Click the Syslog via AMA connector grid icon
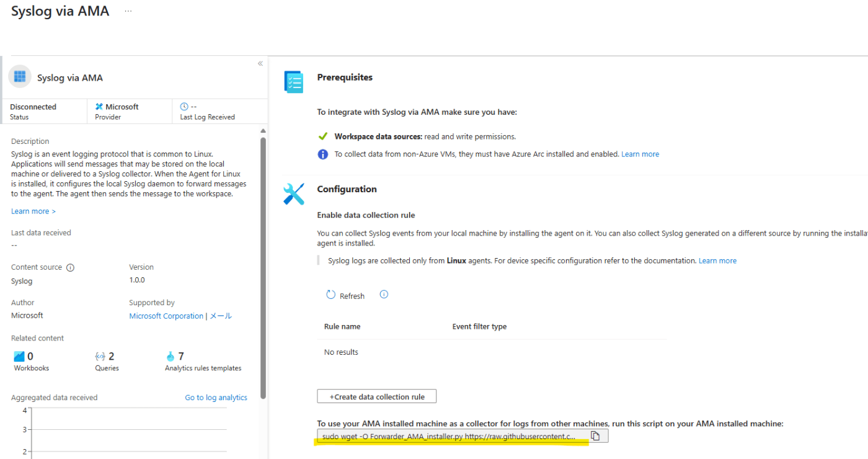Screen dimensions: 868x459 (20, 77)
